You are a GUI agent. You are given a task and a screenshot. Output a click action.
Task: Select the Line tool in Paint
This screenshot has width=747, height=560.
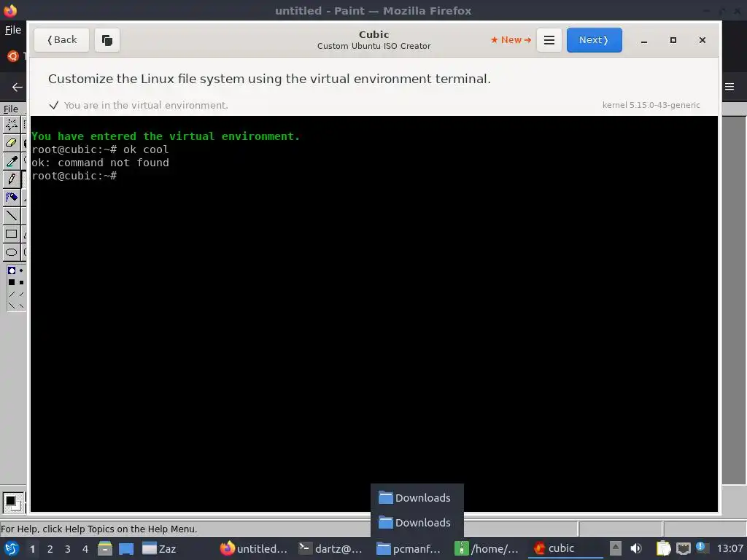[12, 215]
